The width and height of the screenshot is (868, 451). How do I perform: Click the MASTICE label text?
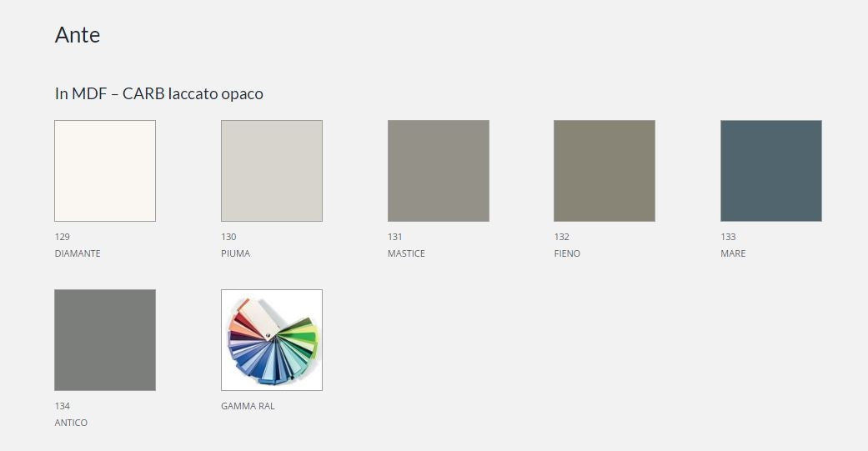coord(406,253)
